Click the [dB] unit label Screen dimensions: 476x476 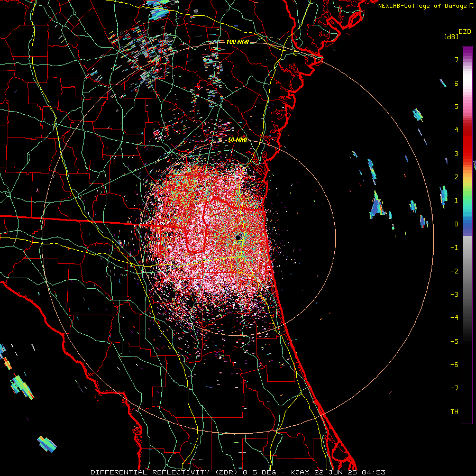452,37
